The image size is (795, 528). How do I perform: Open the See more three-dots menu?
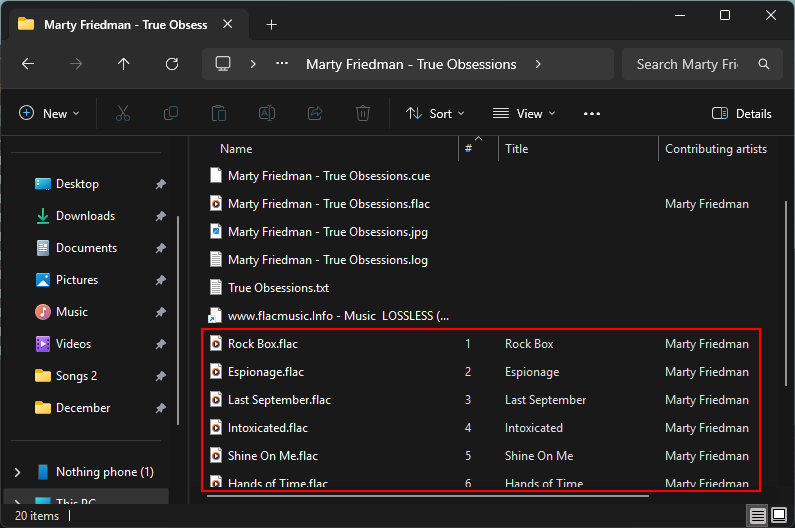click(x=592, y=114)
